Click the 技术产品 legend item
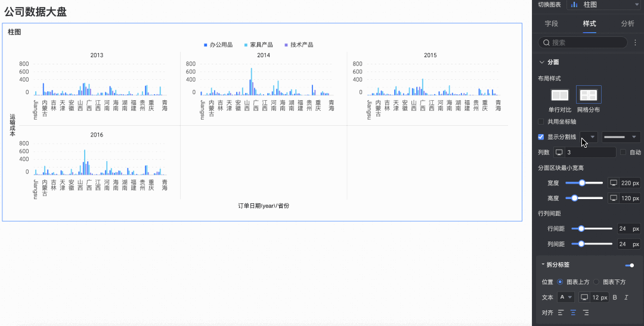 click(299, 45)
